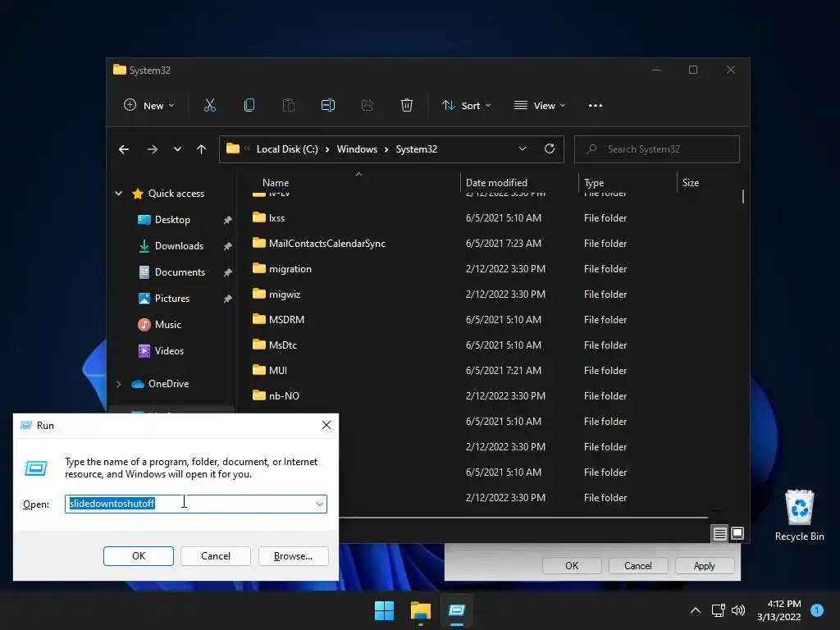Click the Copy icon in Explorer toolbar
This screenshot has height=630, width=840.
[249, 106]
